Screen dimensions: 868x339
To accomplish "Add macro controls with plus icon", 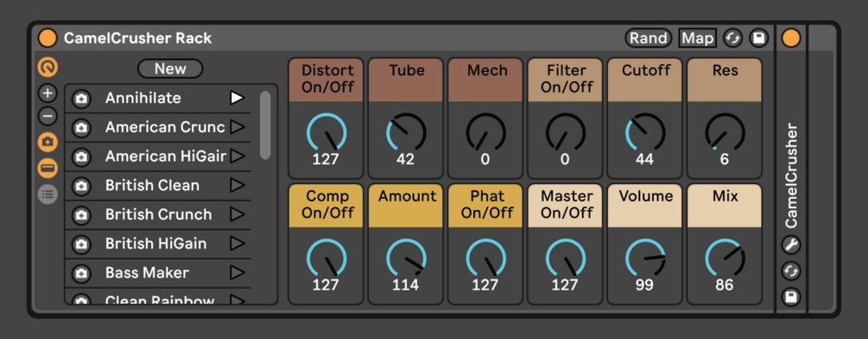I will 48,93.
